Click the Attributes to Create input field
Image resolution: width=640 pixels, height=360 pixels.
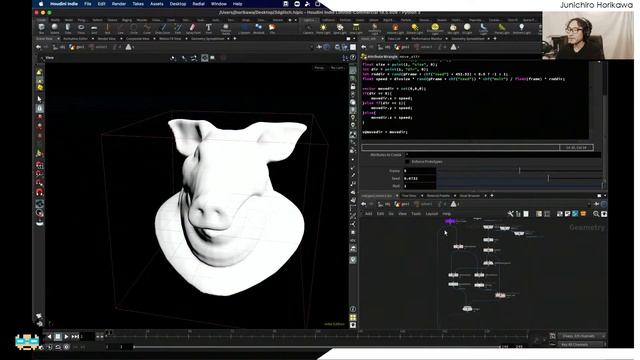tap(502, 155)
